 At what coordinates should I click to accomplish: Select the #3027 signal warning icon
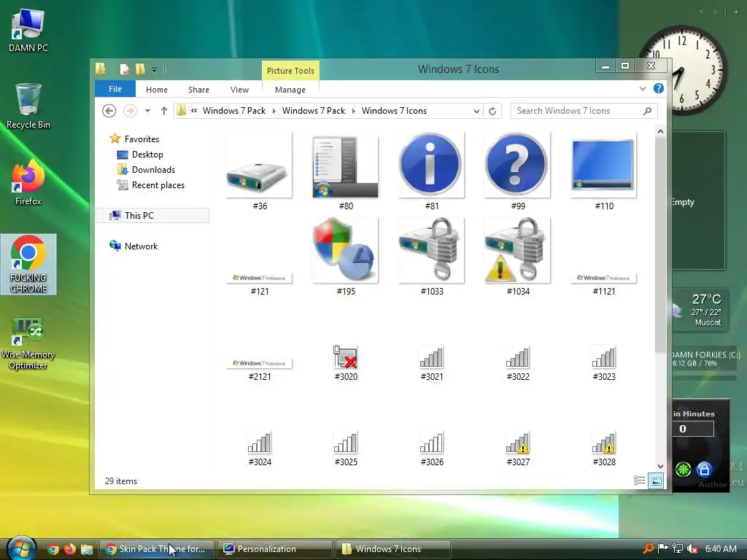[x=517, y=443]
